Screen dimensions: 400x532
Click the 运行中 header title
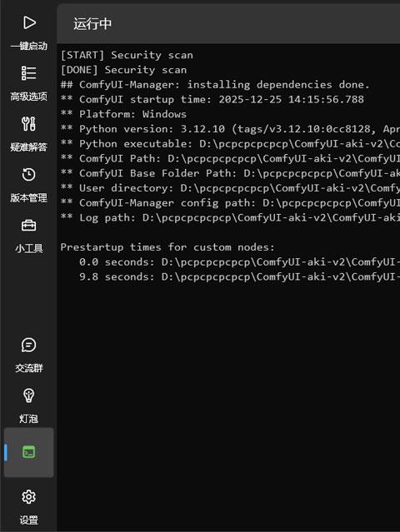(92, 24)
